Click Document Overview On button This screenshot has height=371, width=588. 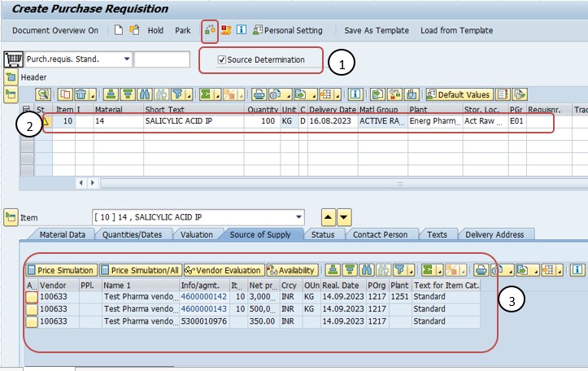[x=55, y=30]
